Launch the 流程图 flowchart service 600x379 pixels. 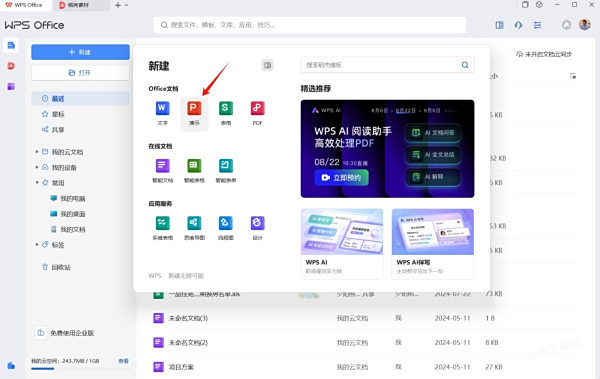click(226, 228)
